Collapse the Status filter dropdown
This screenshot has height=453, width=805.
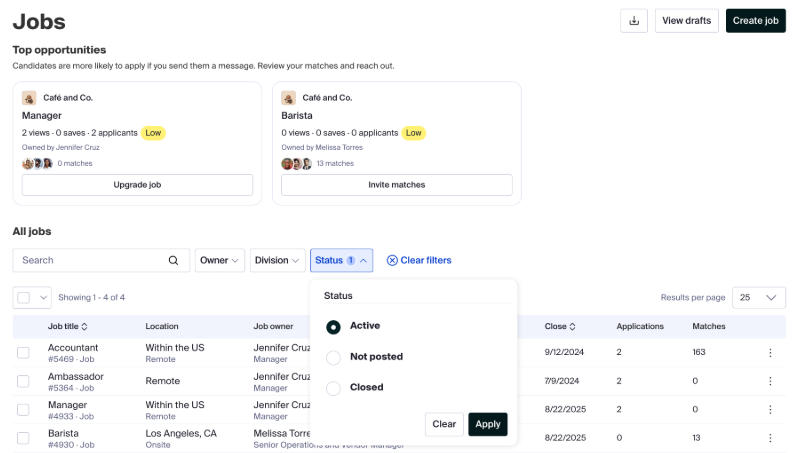click(x=341, y=260)
